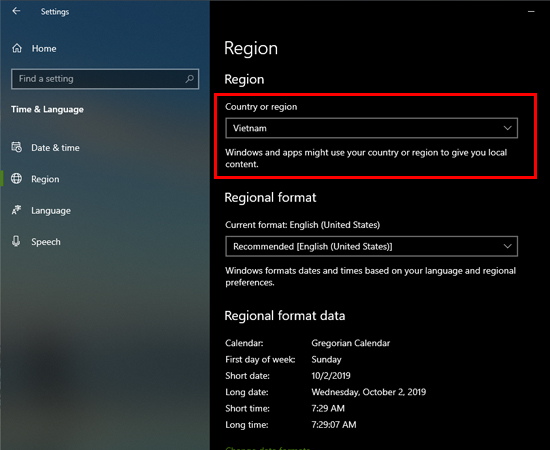Click the Language icon
This screenshot has width=550, height=450.
[x=16, y=210]
